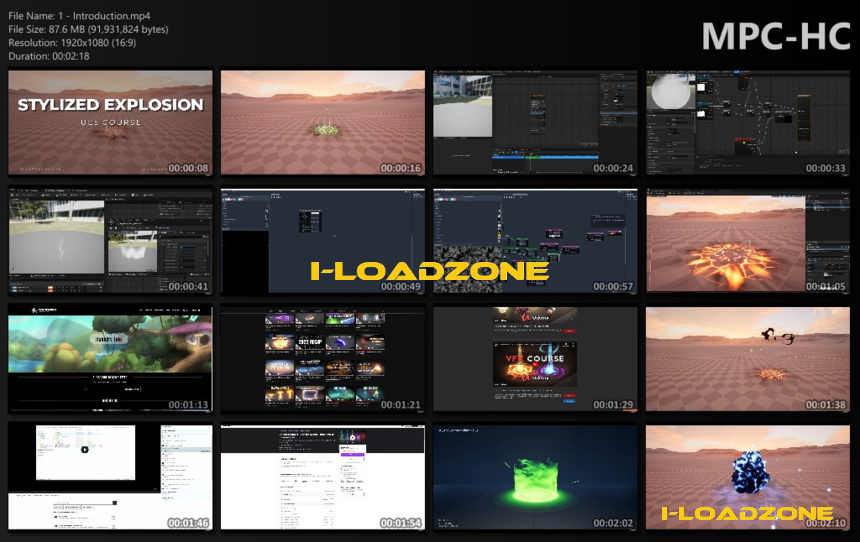Image resolution: width=860 pixels, height=542 pixels.
Task: Open the green portal effect thumbnail at 00:02:02
Action: point(535,478)
